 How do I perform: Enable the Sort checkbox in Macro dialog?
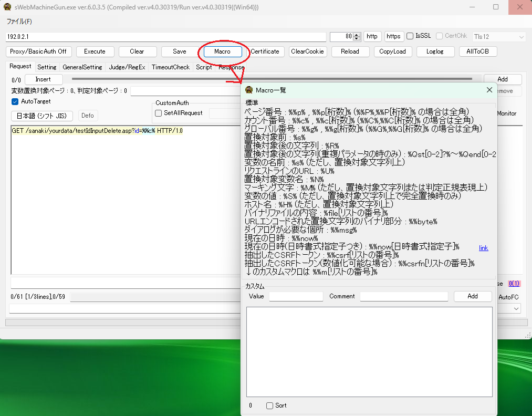[270, 406]
